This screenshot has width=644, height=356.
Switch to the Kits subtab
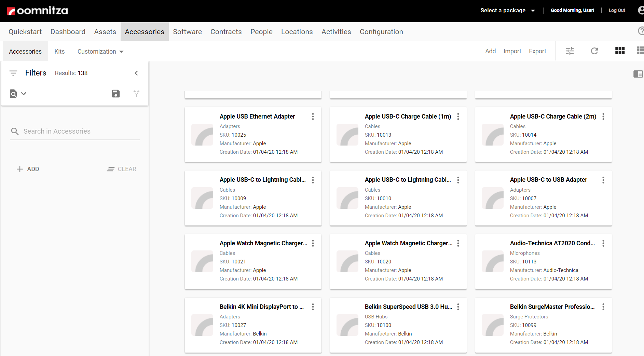pyautogui.click(x=59, y=52)
